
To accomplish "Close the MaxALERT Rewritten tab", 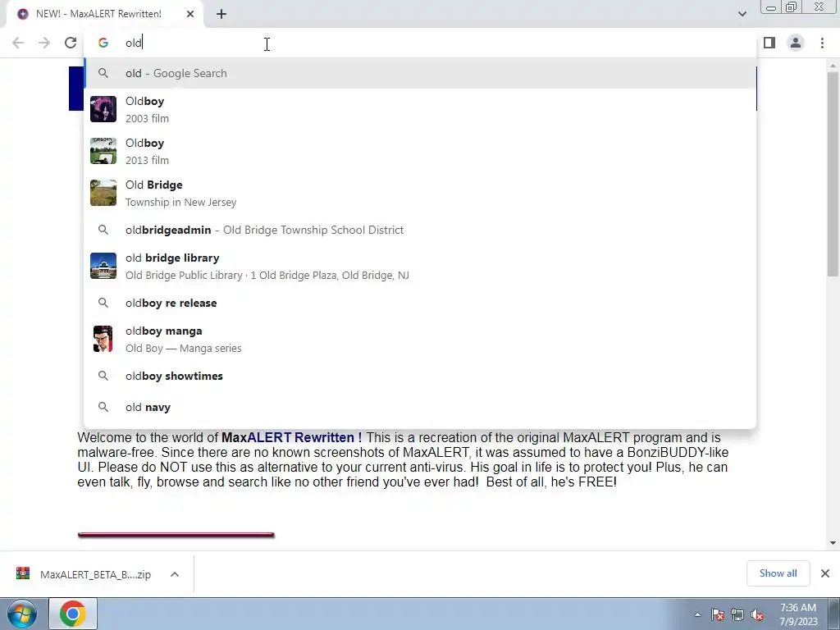I will click(190, 15).
